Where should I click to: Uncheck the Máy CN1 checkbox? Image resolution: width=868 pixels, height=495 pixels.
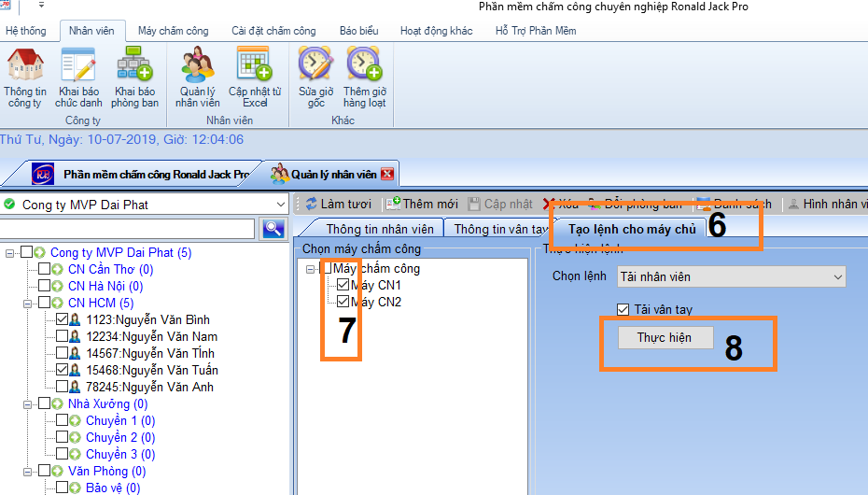pos(343,285)
